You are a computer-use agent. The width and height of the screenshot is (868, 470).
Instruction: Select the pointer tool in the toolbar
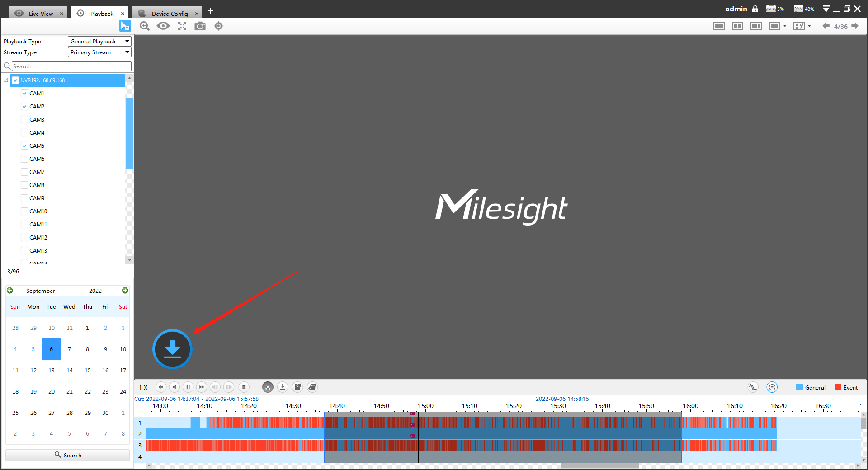[125, 26]
